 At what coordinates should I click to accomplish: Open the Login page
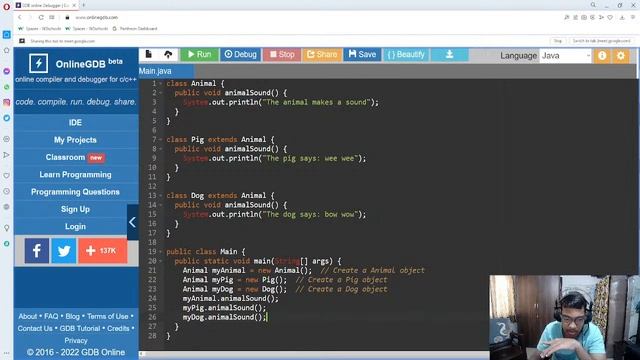[x=76, y=227]
